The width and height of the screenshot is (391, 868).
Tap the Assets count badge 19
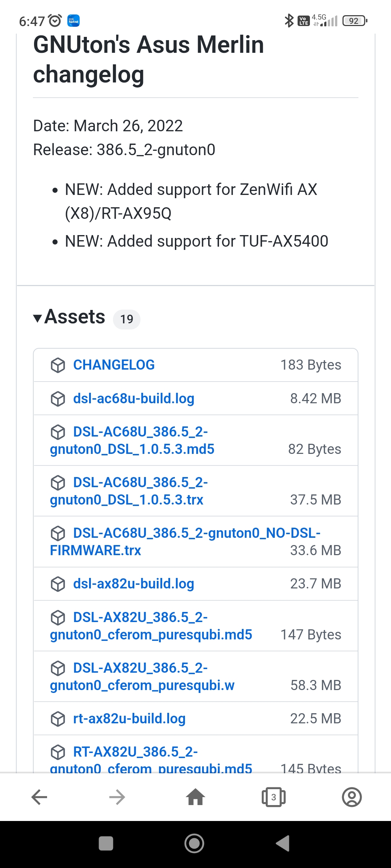(x=127, y=319)
